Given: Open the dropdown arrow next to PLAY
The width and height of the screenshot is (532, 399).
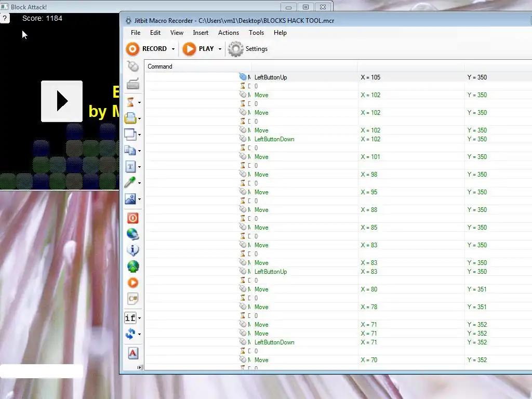Looking at the screenshot, I should [x=220, y=49].
